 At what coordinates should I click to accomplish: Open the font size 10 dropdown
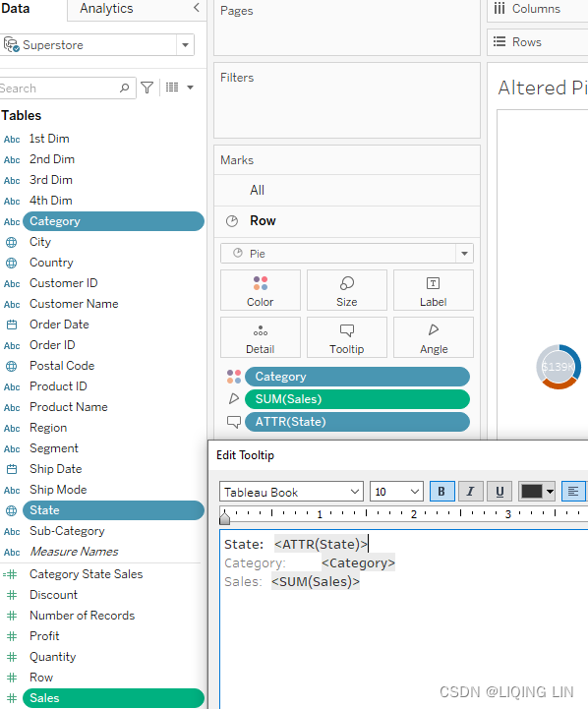coord(414,492)
